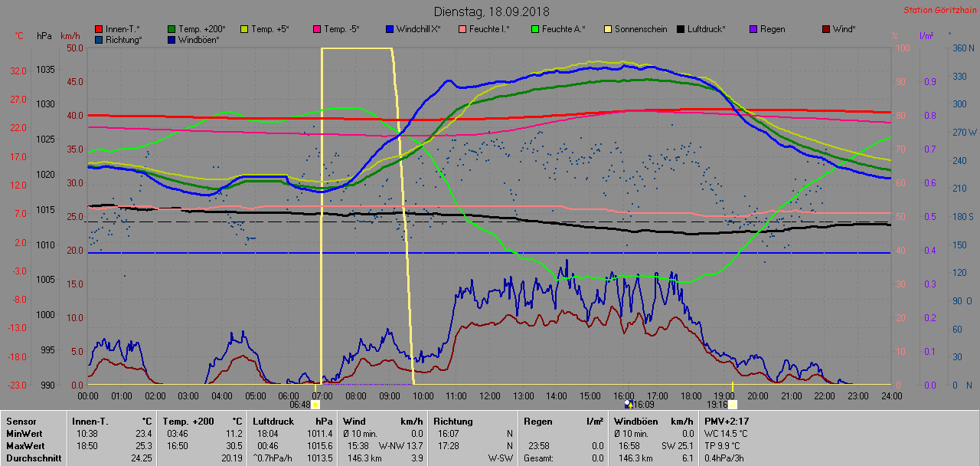Click the °C axis unit label
Screen dimensions: 980x466
pyautogui.click(x=19, y=36)
